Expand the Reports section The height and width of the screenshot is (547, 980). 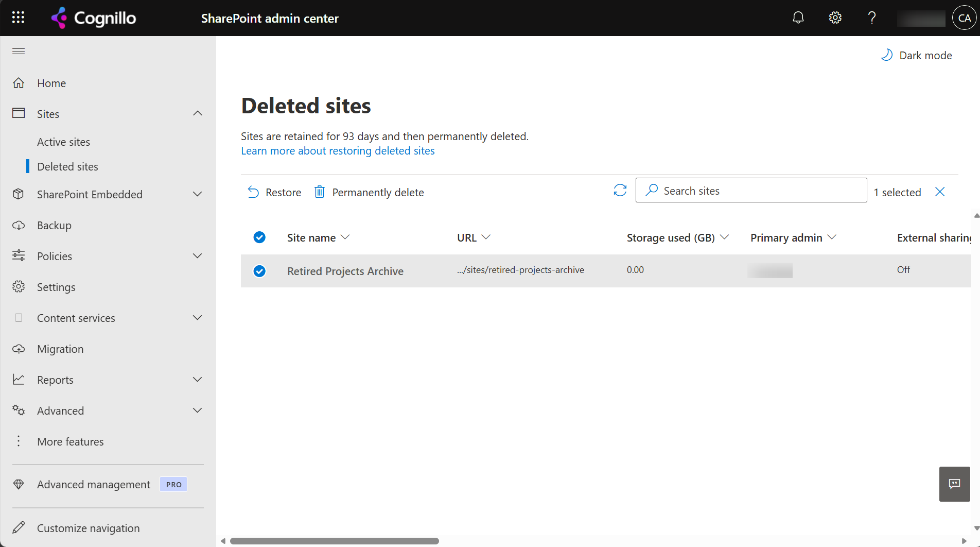pyautogui.click(x=198, y=380)
